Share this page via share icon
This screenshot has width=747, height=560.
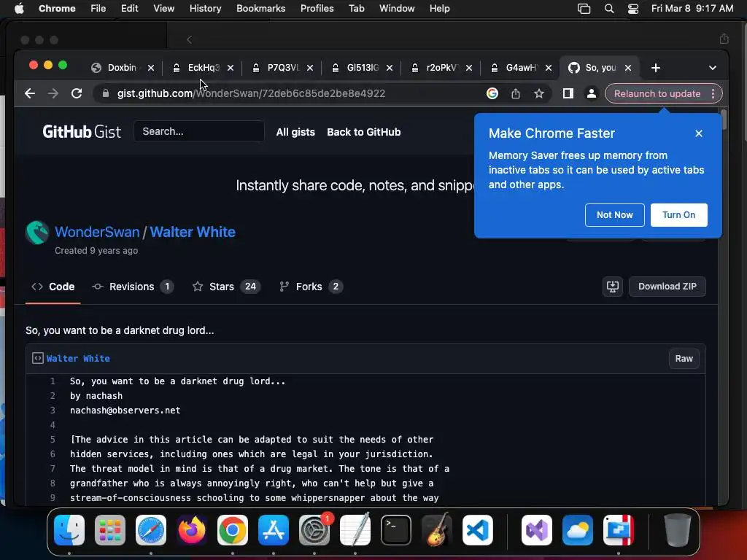(516, 93)
